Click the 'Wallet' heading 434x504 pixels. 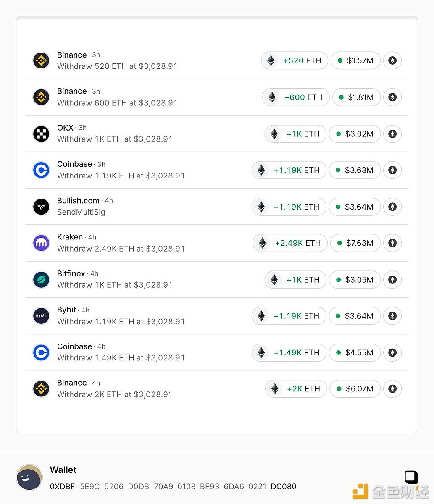[x=63, y=470]
